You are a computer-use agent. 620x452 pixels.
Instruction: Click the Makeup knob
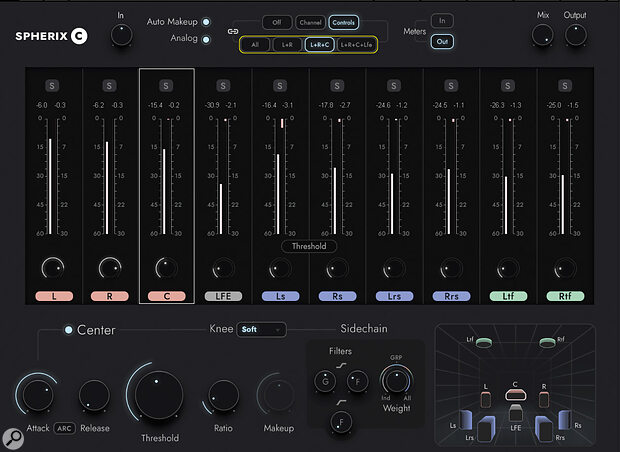279,395
